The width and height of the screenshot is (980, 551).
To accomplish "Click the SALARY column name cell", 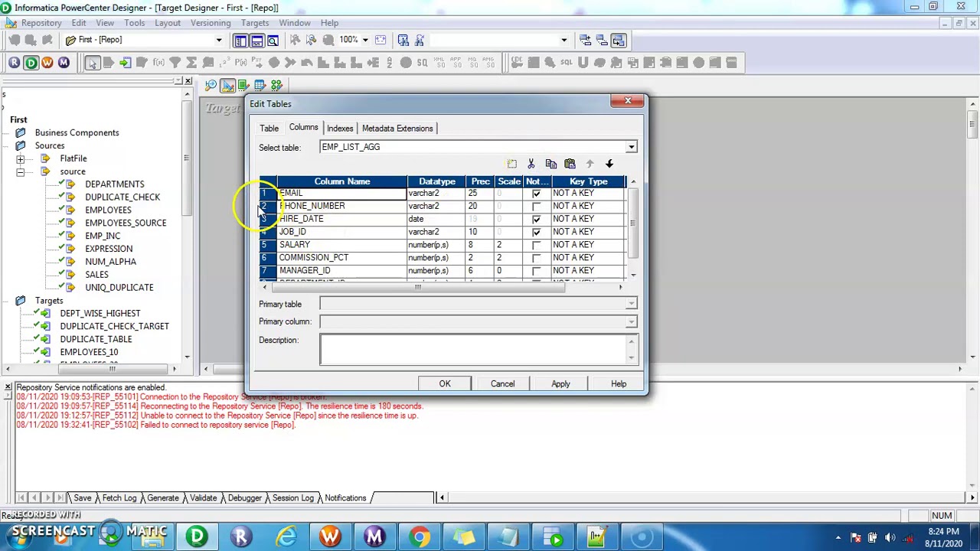I will point(341,245).
